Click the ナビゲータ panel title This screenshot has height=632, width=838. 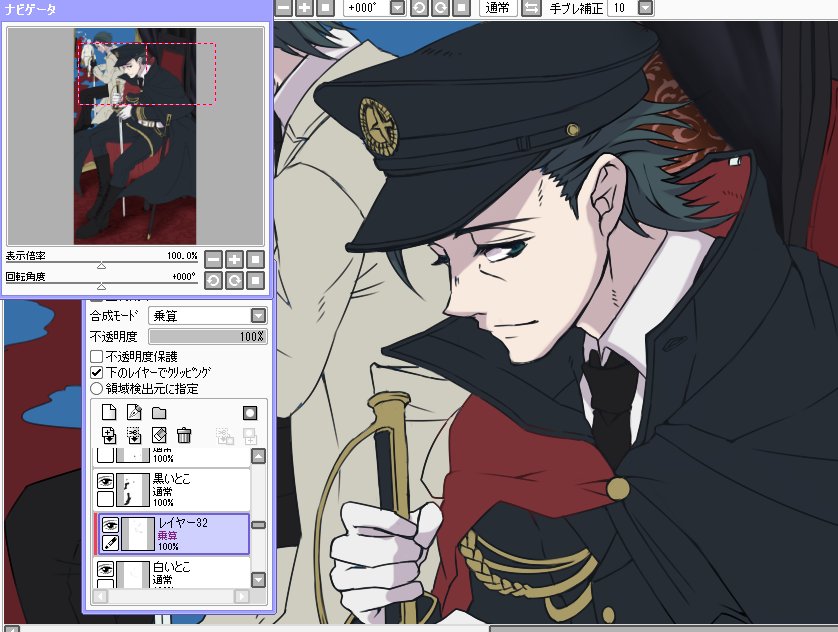[30, 9]
